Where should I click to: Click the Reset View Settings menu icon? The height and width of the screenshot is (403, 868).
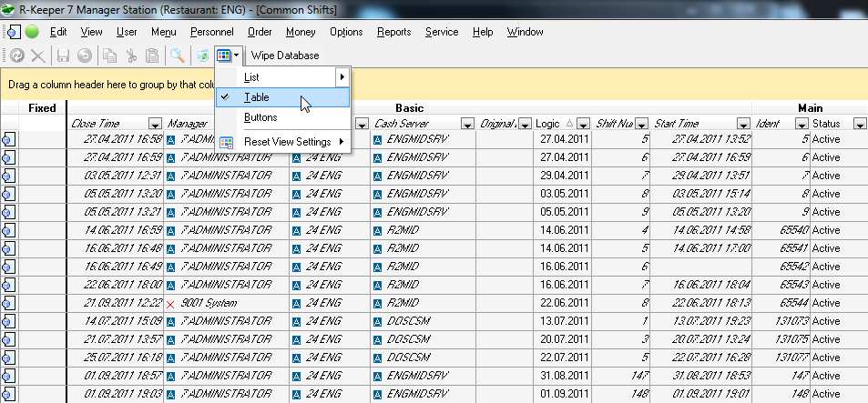click(227, 142)
